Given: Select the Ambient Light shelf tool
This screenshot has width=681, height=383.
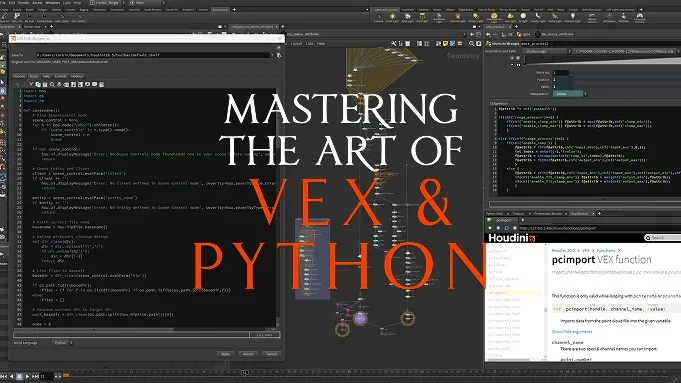Looking at the screenshot, I should [x=572, y=17].
